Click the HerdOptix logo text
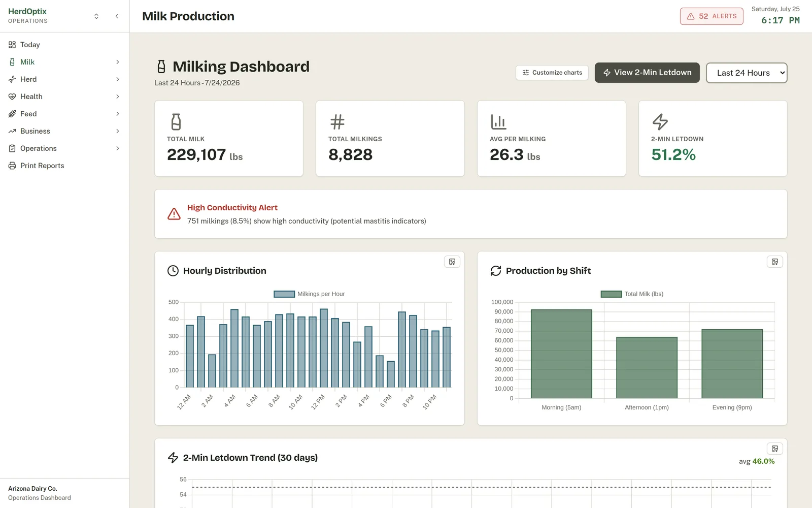The image size is (812, 508). pos(27,11)
